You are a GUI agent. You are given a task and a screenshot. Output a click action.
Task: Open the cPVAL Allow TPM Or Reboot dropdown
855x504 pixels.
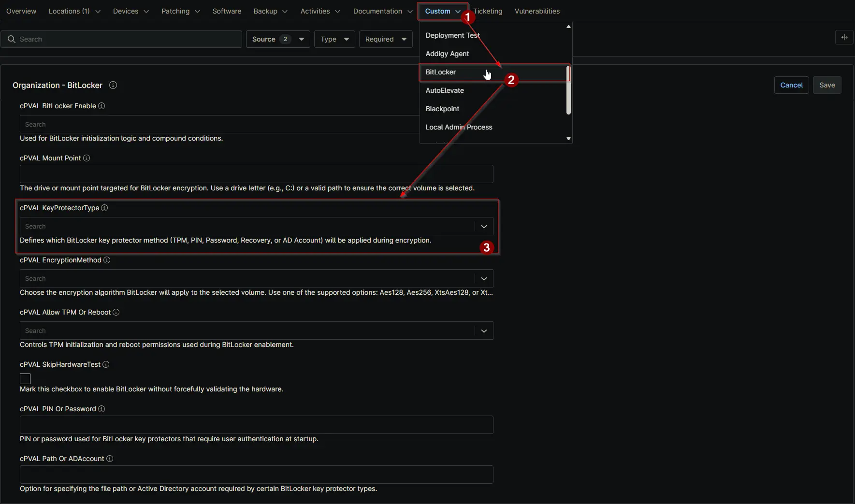coord(484,331)
